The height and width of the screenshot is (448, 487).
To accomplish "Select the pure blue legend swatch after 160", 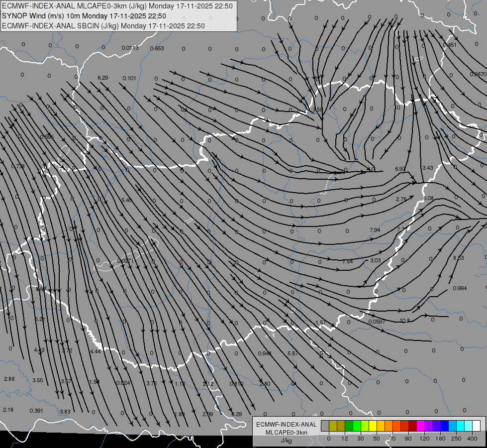I will (x=444, y=426).
